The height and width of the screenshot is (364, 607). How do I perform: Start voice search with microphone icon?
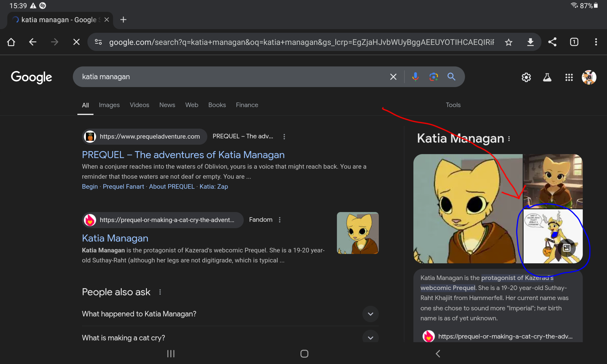click(x=415, y=77)
